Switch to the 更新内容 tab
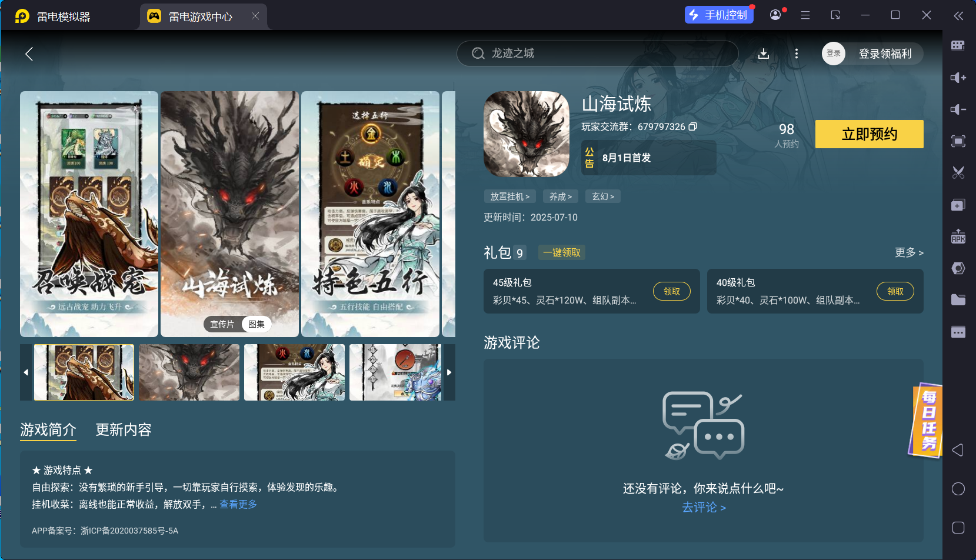This screenshot has height=560, width=976. [124, 430]
